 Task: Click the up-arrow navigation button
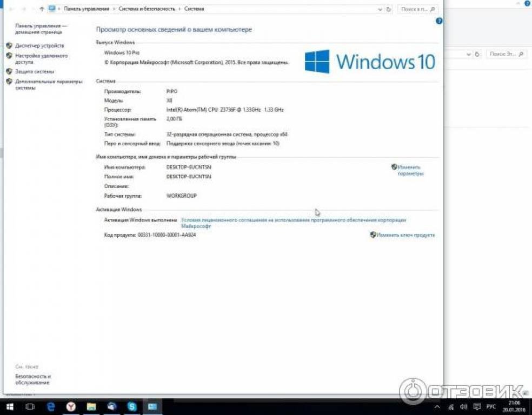(42, 9)
